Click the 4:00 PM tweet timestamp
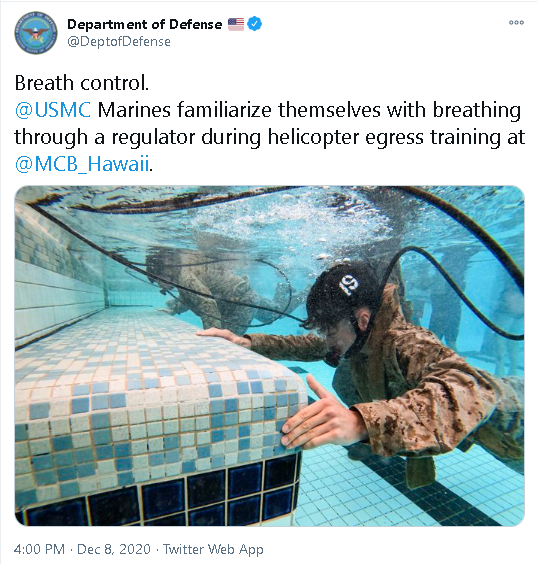Screen dimensions: 537x564 tap(39, 549)
